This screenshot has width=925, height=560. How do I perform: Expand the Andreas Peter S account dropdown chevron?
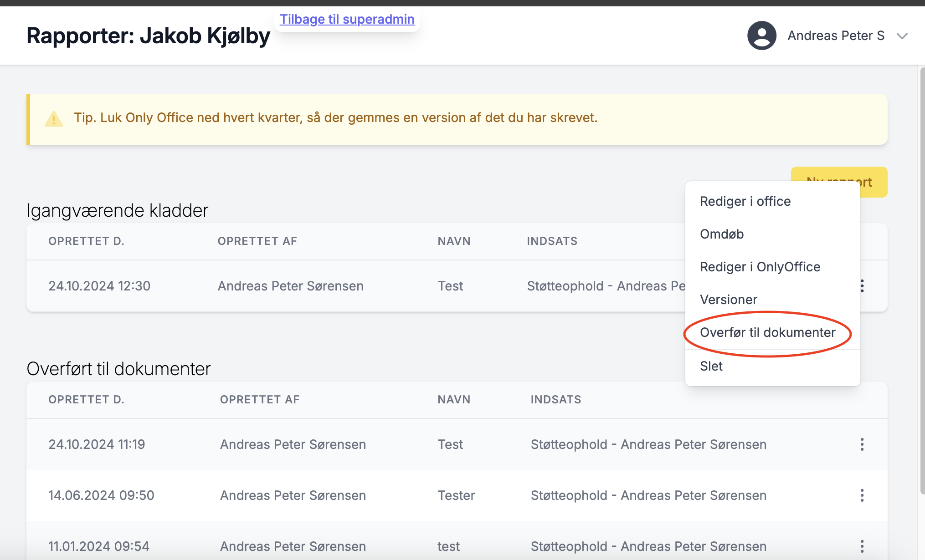point(902,36)
